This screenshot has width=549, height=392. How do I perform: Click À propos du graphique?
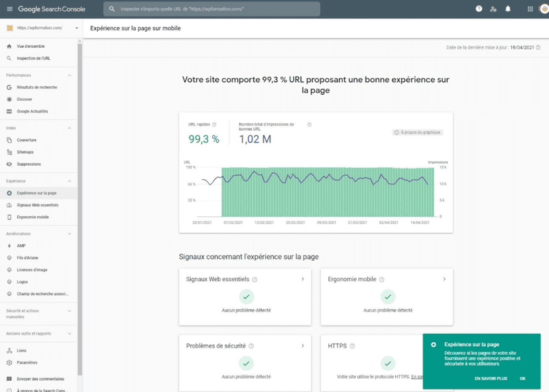click(416, 132)
